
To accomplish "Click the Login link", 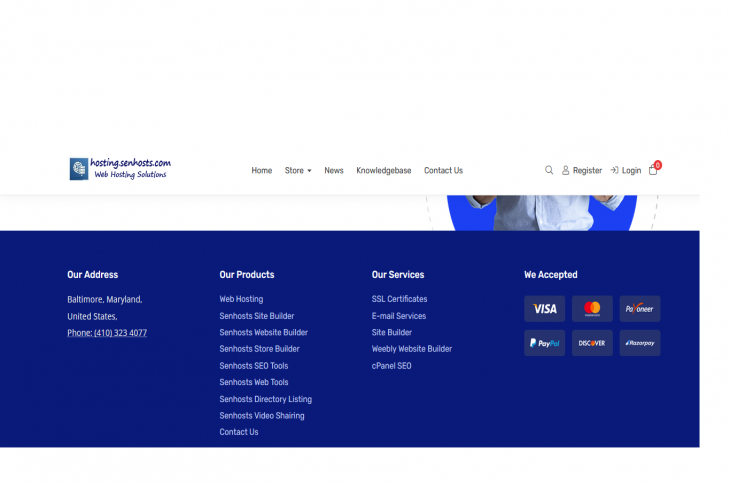I will [x=626, y=171].
